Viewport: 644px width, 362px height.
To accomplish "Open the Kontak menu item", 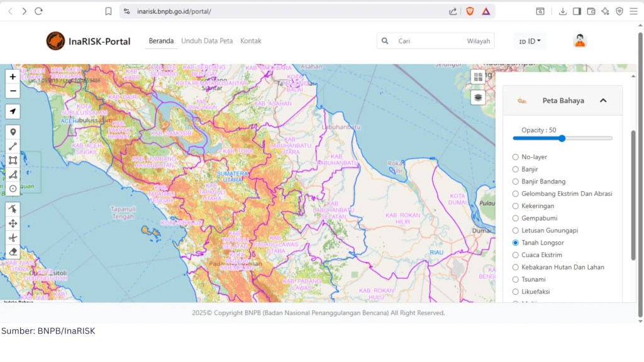I will pos(250,41).
